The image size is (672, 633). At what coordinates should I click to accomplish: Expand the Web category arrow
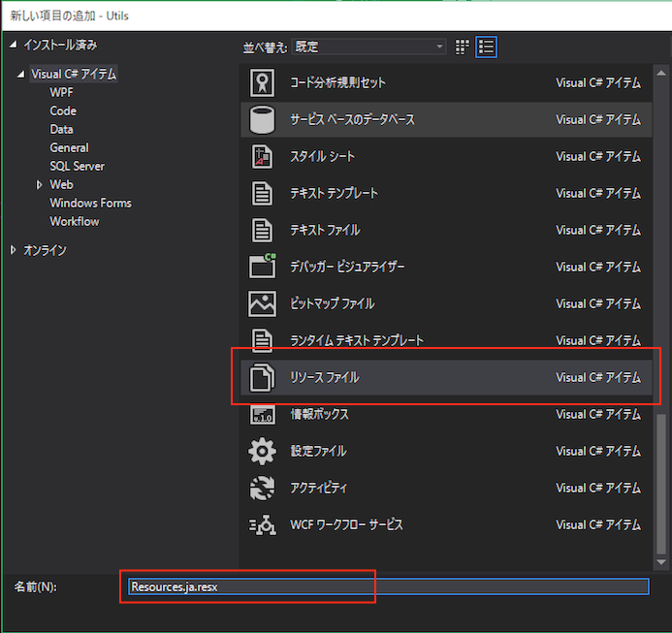[x=40, y=185]
